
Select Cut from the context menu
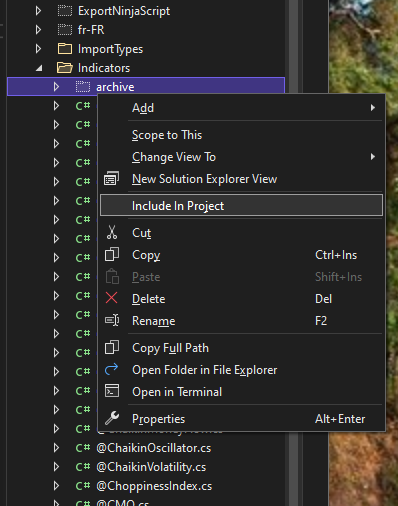click(x=241, y=233)
